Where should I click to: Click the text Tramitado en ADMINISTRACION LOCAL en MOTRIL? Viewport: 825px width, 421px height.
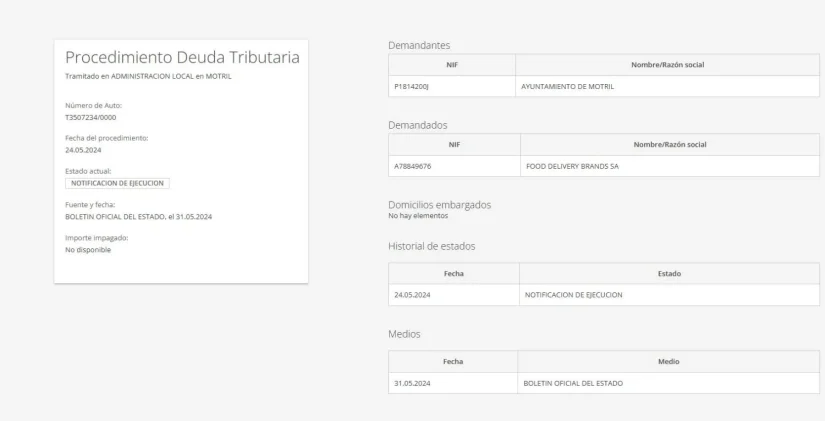tap(148, 76)
